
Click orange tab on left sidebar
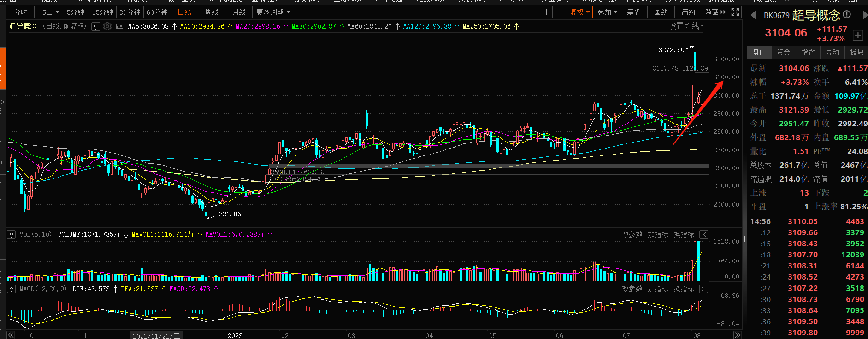tap(2, 70)
